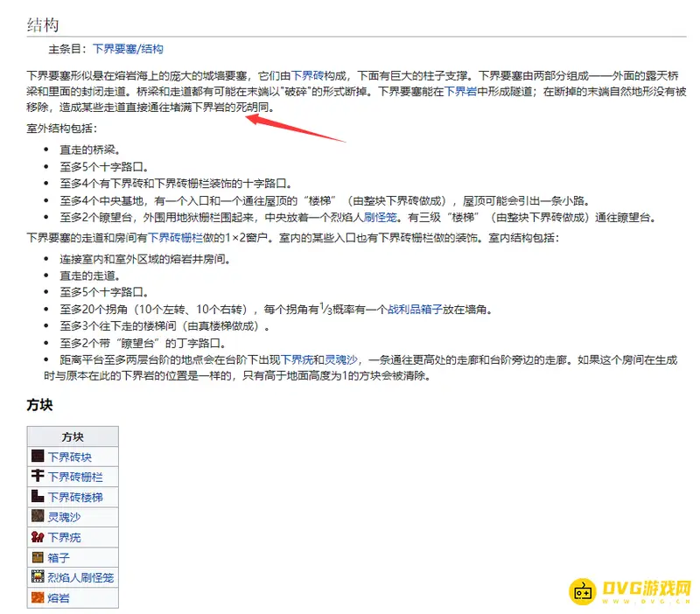Viewport: 700px width, 614px height.
Task: Follow the 下界疣 link in the last bullet
Action: tap(297, 360)
